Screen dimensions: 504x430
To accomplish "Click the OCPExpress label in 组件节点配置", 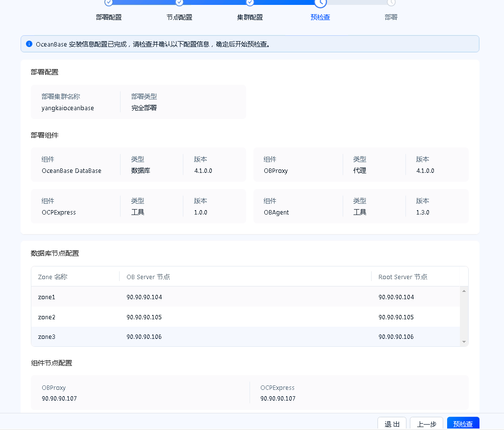I will point(277,388).
